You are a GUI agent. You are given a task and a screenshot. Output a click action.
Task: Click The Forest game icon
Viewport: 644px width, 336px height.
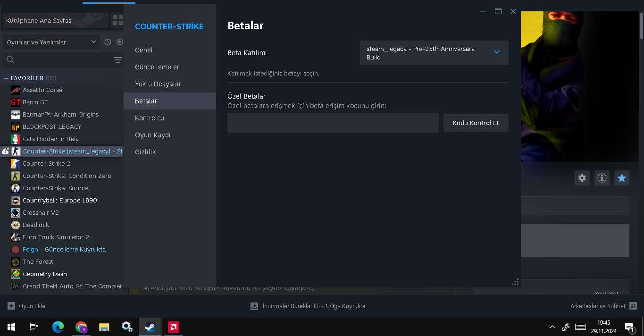click(16, 261)
